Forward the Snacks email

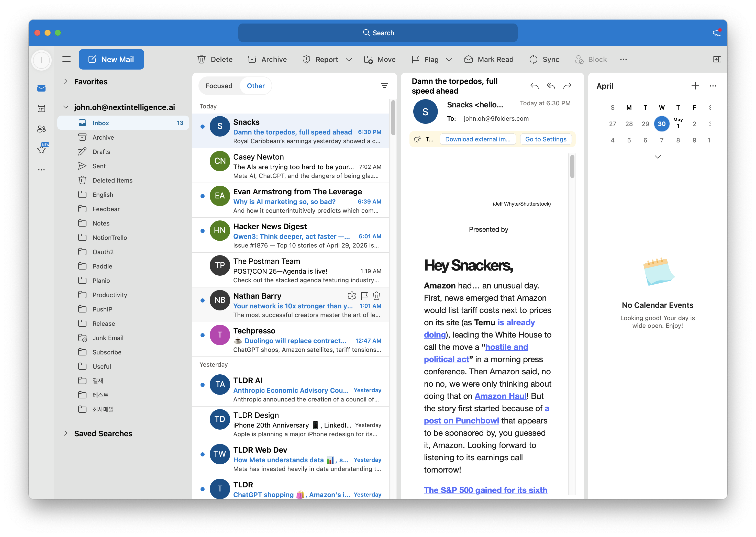pos(567,86)
